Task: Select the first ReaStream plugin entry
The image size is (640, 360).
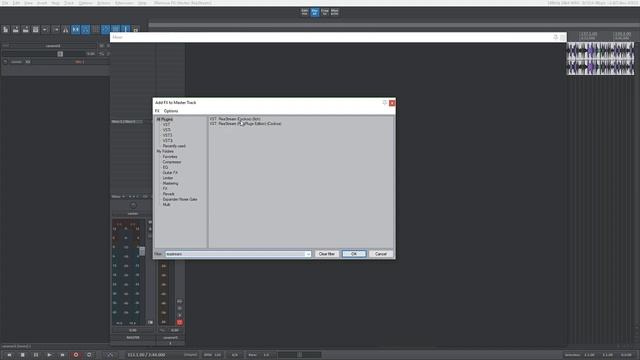Action: pyautogui.click(x=235, y=119)
